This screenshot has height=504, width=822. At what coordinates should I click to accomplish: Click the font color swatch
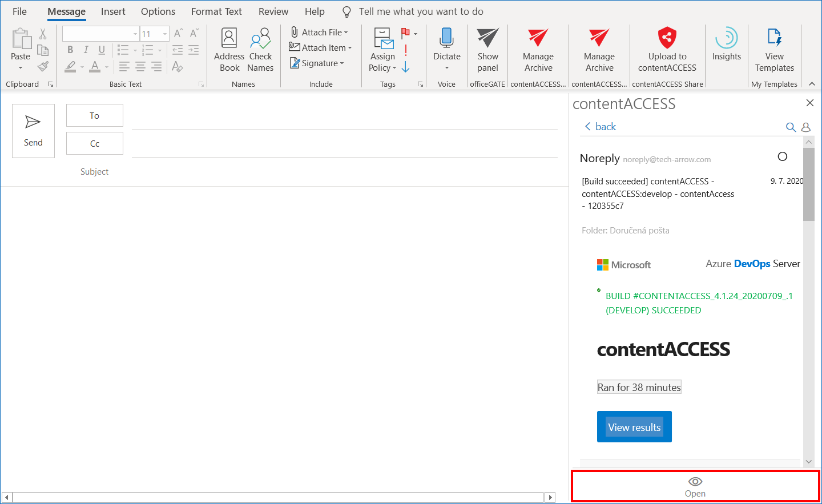(95, 67)
